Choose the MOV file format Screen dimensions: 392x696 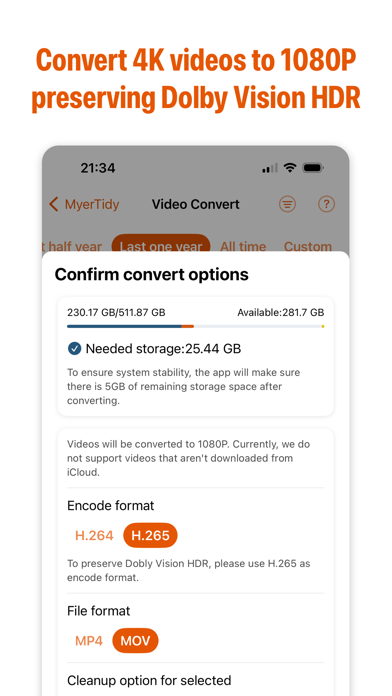point(135,641)
